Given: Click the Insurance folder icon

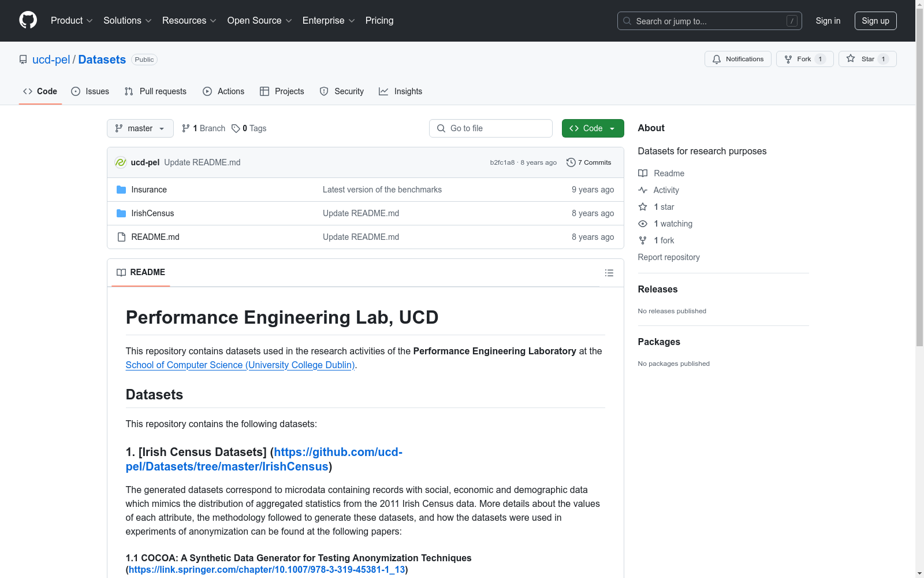Looking at the screenshot, I should click(x=121, y=190).
